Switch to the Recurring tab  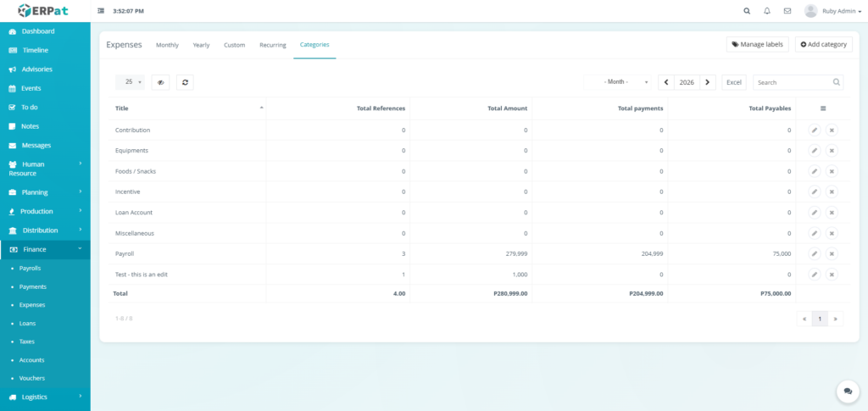point(272,45)
